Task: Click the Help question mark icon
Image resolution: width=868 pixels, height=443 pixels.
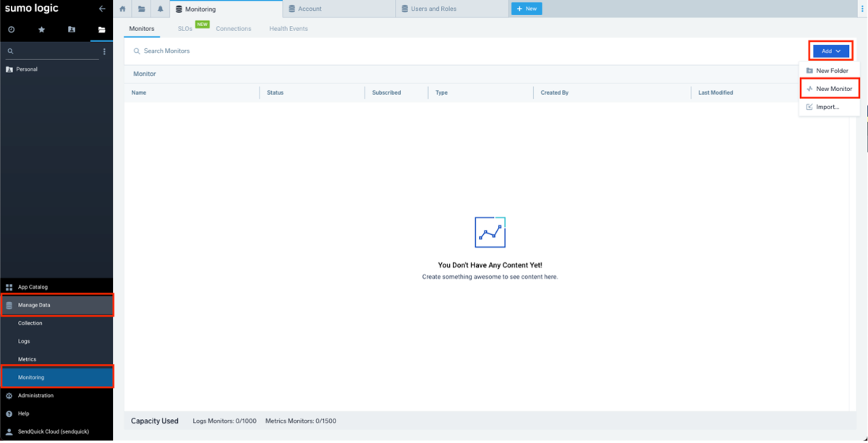Action: pyautogui.click(x=9, y=413)
